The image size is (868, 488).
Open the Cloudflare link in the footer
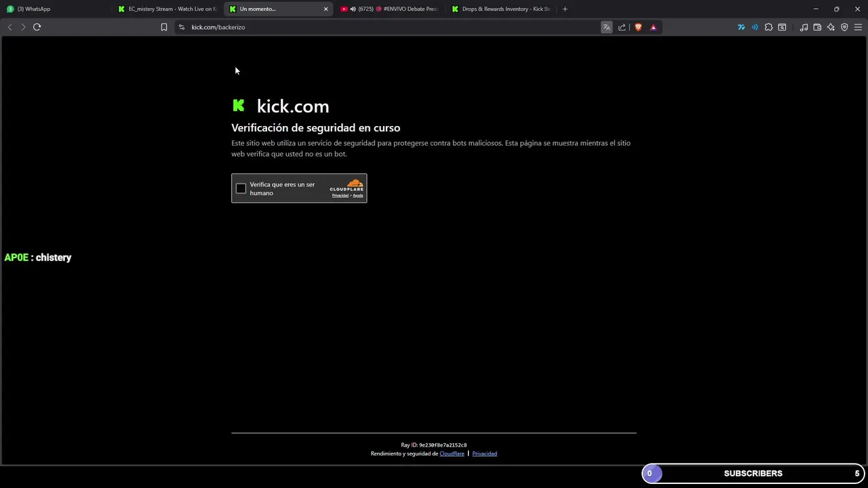click(452, 453)
